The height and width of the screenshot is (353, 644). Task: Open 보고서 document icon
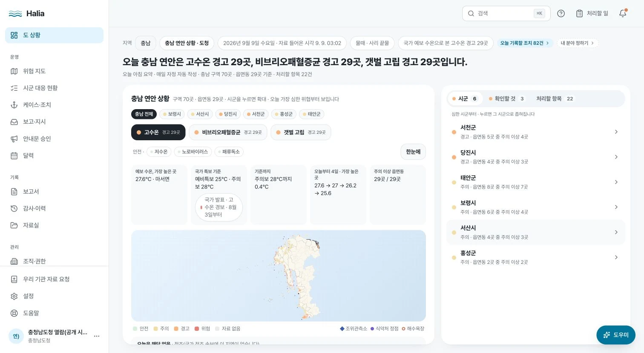coord(14,191)
